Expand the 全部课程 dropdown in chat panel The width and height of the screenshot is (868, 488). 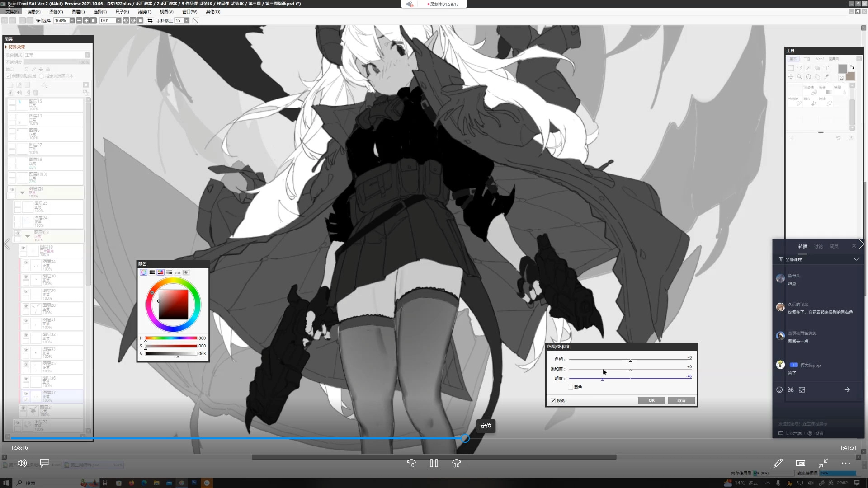tap(856, 259)
